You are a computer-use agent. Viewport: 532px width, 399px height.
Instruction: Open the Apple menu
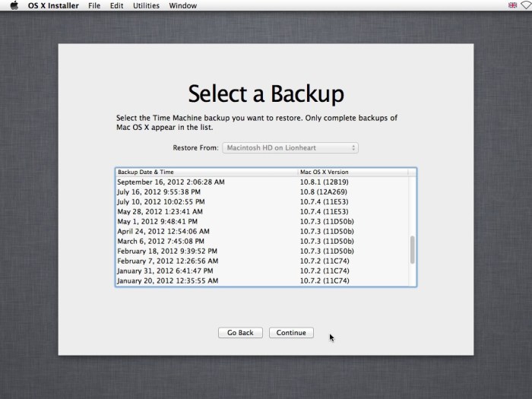coord(14,5)
